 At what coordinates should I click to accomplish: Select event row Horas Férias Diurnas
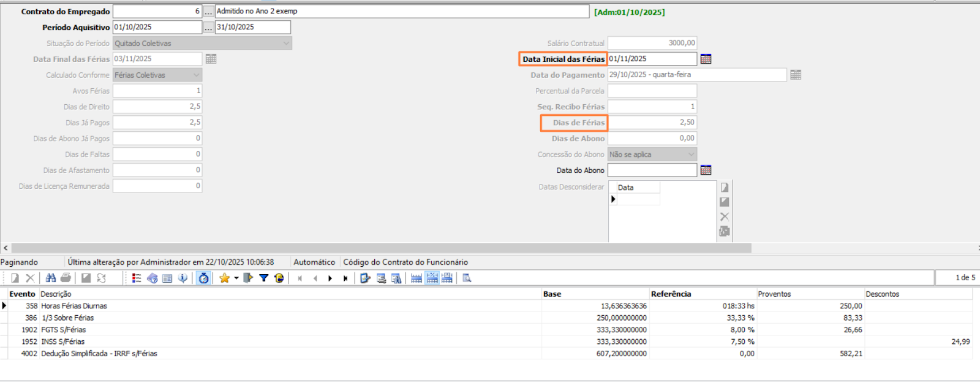73,306
